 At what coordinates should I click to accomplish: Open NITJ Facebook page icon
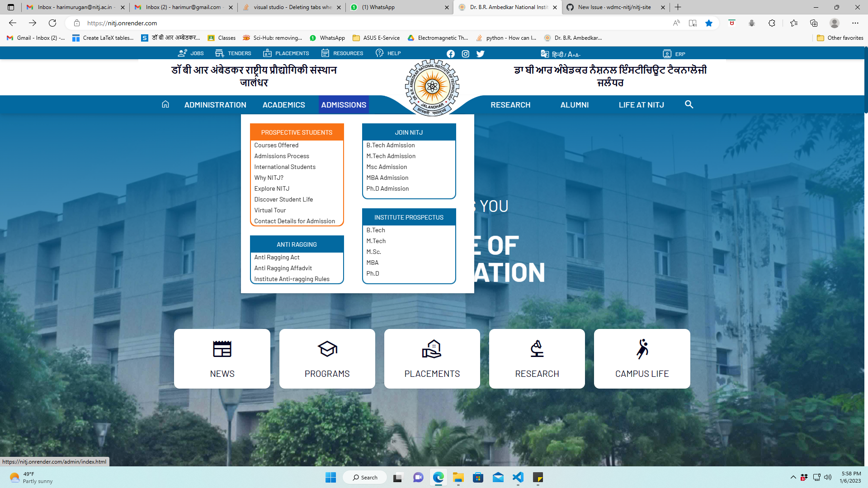pos(451,54)
